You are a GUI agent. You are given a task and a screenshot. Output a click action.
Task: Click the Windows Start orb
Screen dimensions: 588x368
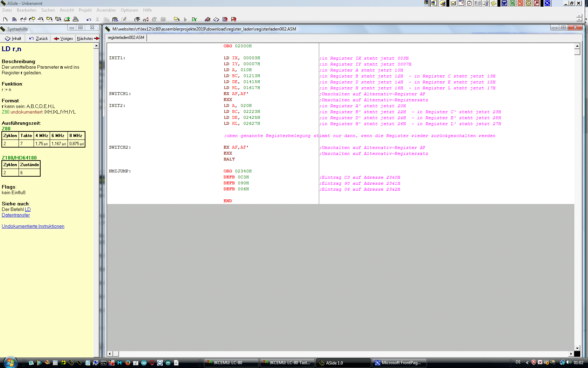pos(10,362)
